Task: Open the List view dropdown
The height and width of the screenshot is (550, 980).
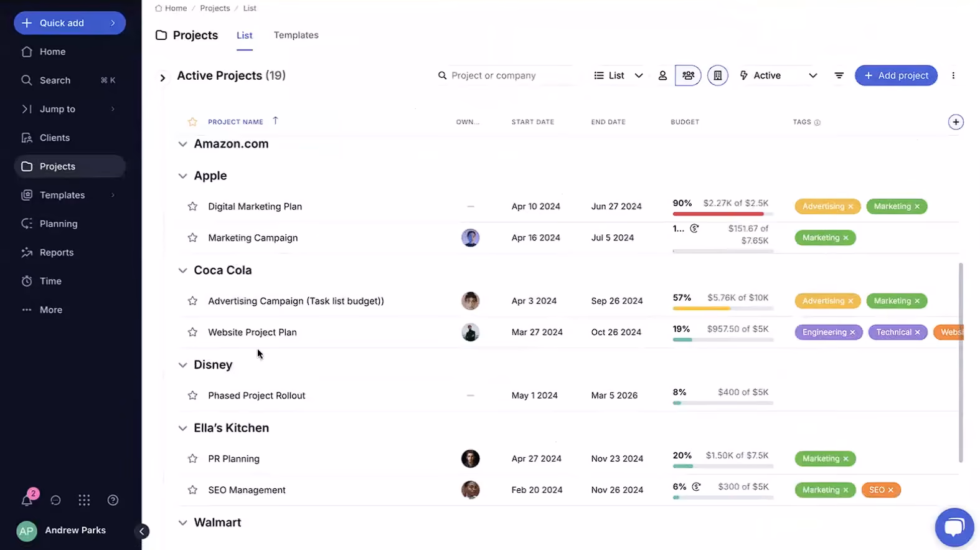Action: point(618,75)
